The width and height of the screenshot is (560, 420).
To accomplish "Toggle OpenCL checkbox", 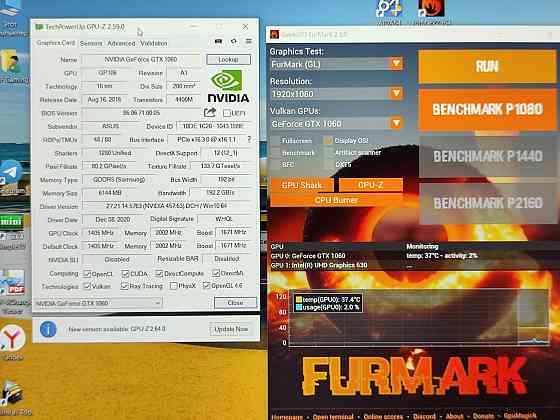I will [x=86, y=274].
